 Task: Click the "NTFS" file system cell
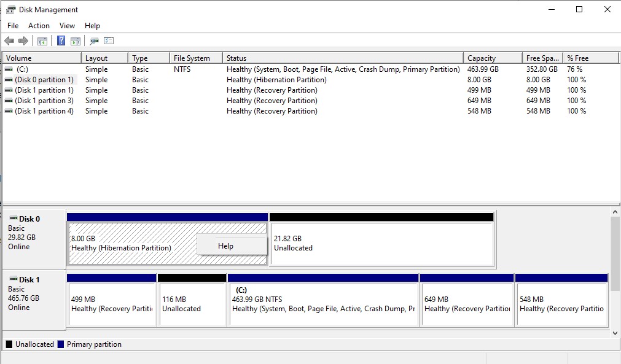(x=182, y=69)
